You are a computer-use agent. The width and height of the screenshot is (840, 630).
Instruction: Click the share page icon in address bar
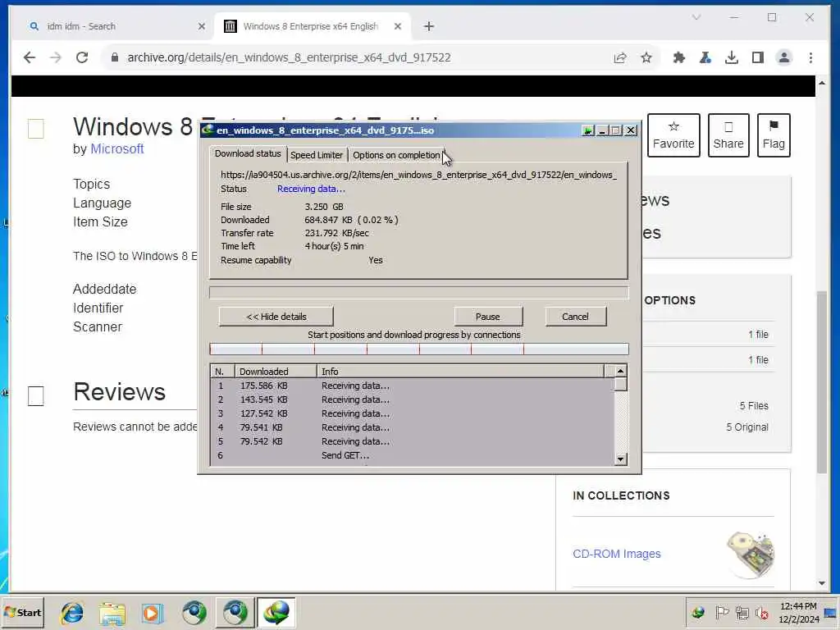(x=620, y=57)
